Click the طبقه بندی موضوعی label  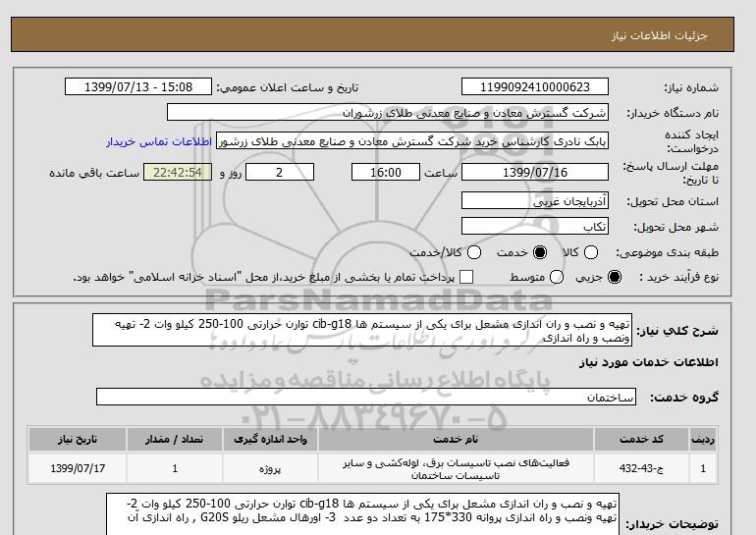pyautogui.click(x=668, y=252)
